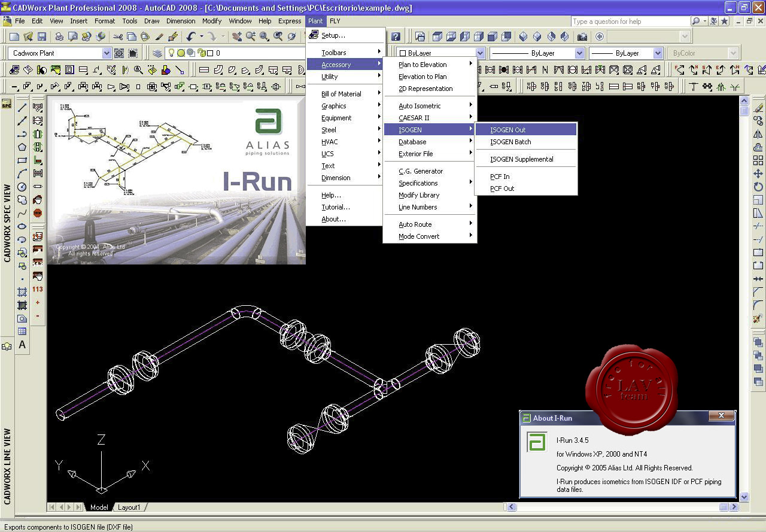The height and width of the screenshot is (532, 766).
Task: Toggle the layer freeze sun icon
Action: [x=181, y=53]
